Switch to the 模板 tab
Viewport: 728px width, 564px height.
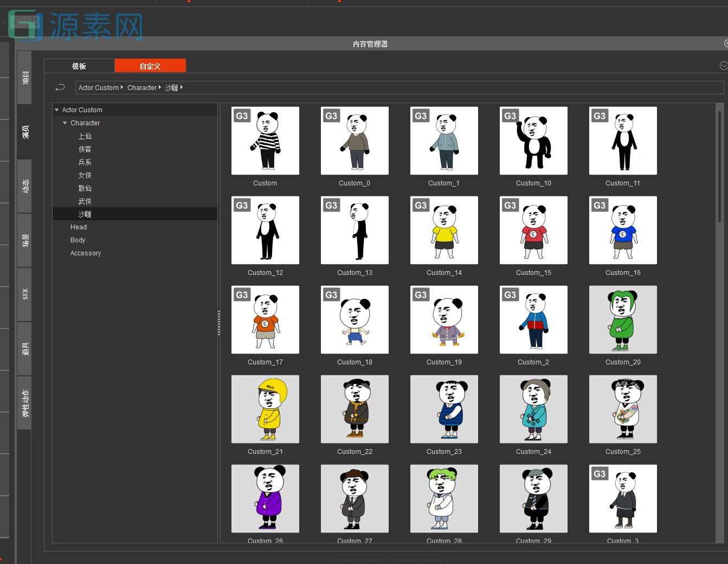(79, 66)
